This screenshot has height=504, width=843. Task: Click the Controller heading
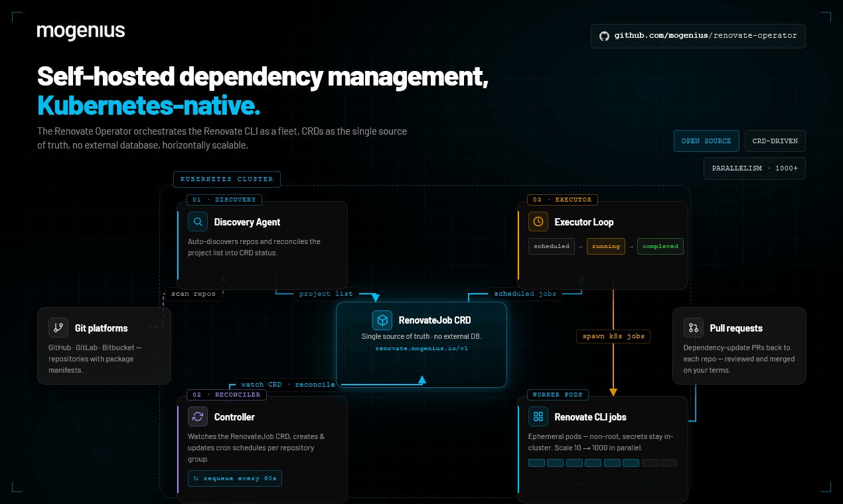pyautogui.click(x=234, y=417)
